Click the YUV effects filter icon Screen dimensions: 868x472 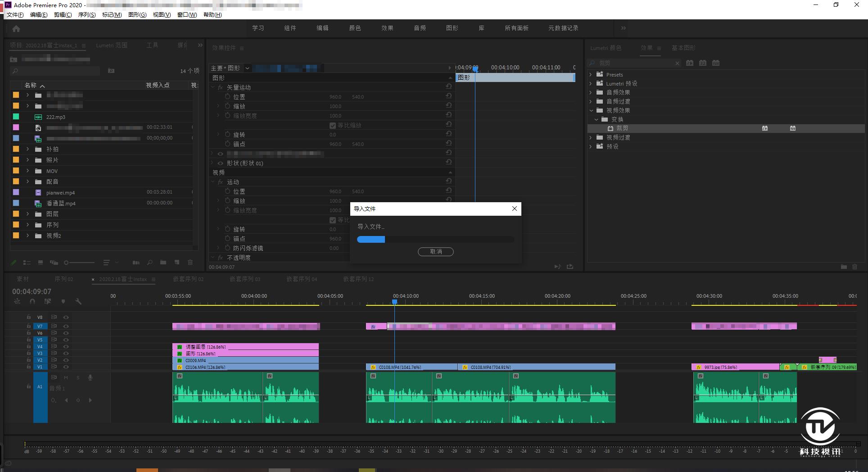[716, 63]
